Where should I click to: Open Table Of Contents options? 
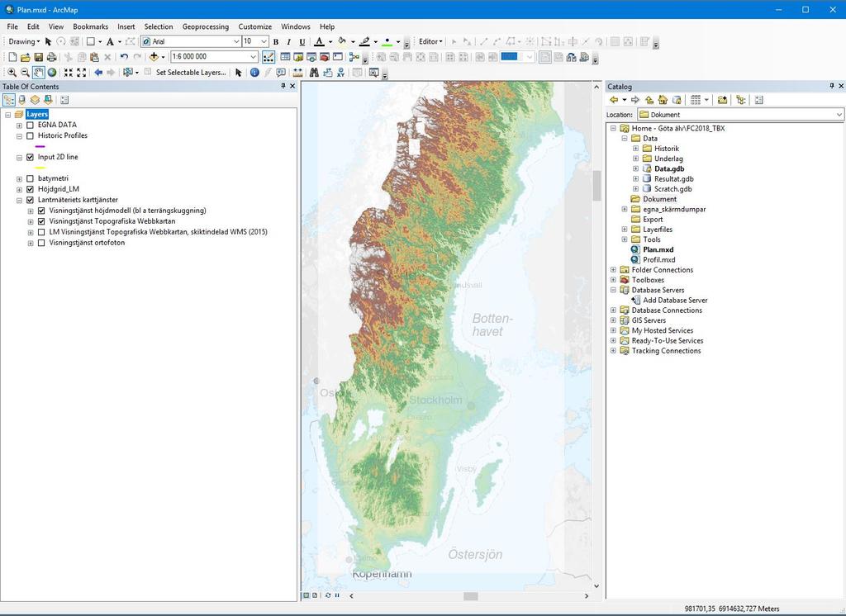click(64, 100)
